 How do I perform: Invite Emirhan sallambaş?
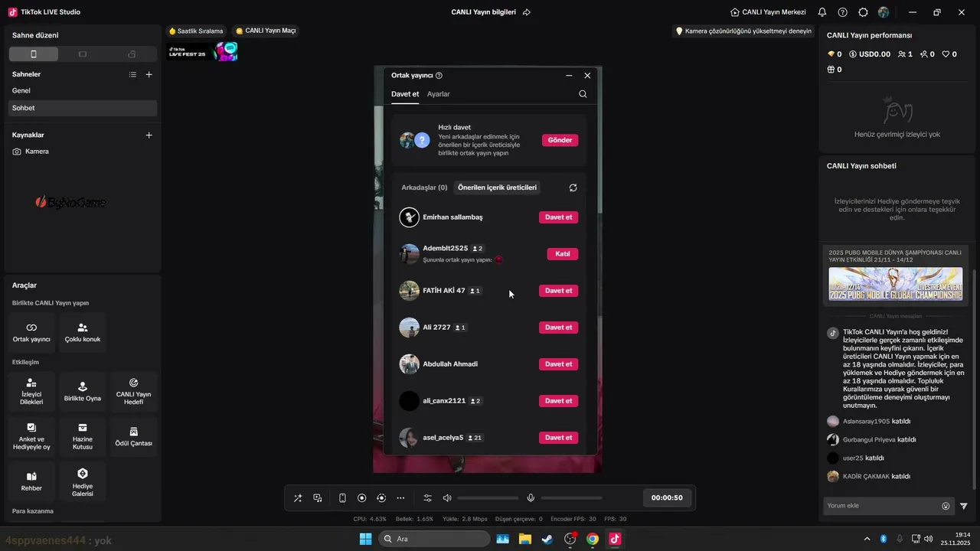pos(558,217)
